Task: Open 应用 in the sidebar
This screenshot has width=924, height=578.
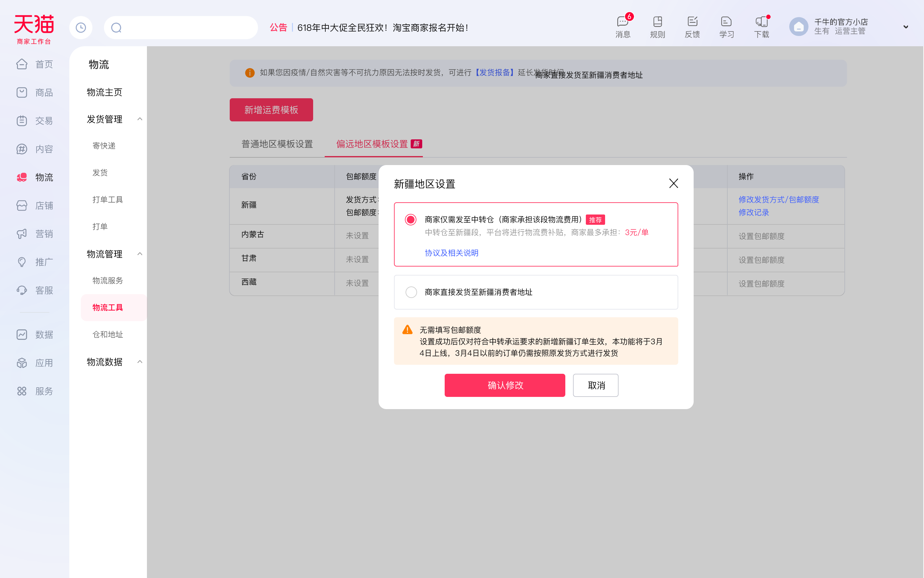Action: point(34,363)
